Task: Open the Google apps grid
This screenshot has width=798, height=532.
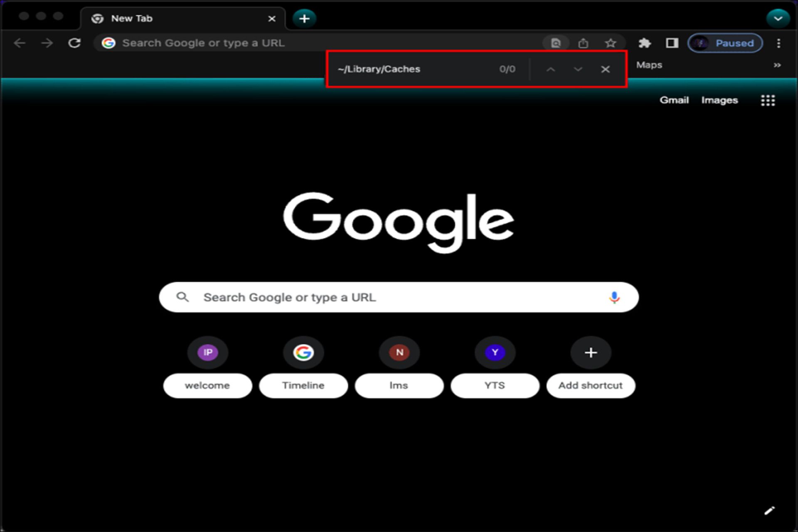Action: (768, 100)
